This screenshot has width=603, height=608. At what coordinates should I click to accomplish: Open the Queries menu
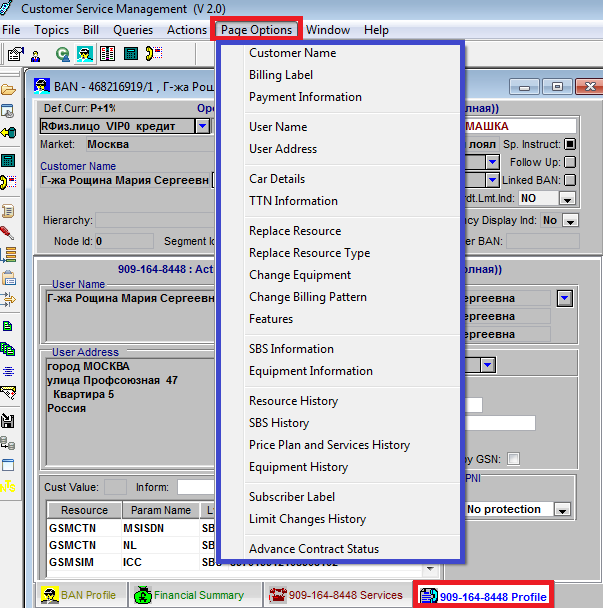click(x=133, y=30)
